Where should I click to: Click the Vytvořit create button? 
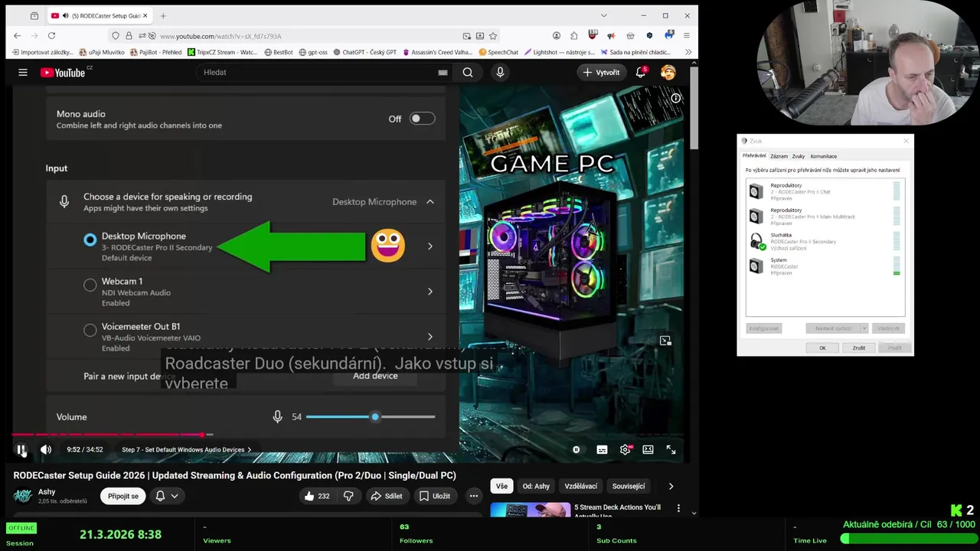coord(601,72)
